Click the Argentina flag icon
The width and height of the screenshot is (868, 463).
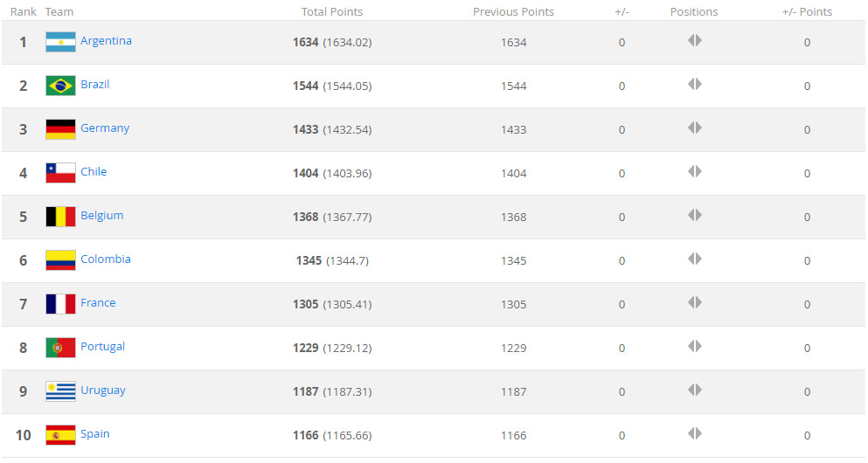coord(60,42)
